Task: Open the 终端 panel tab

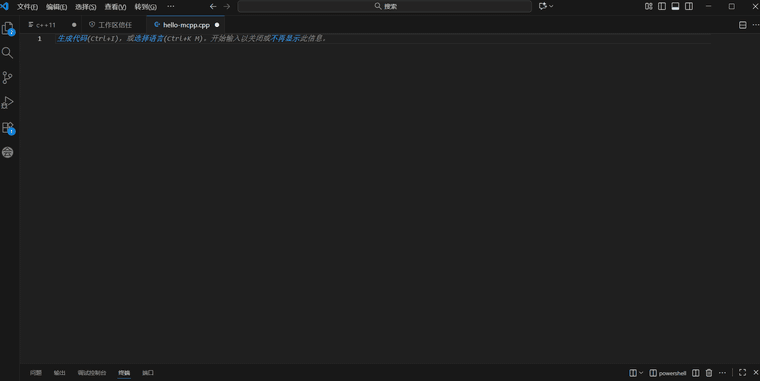Action: pyautogui.click(x=124, y=373)
